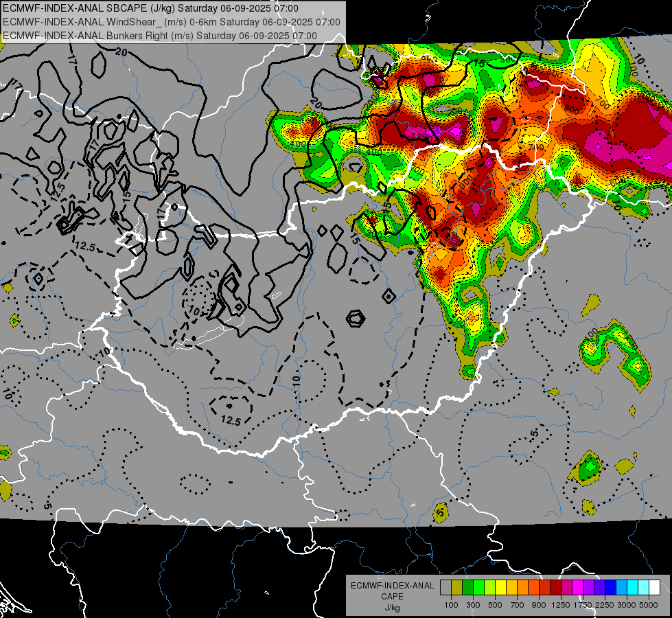Viewport: 672px width, 618px height.
Task: Select the cyan legend swatch
Action: [x=633, y=588]
